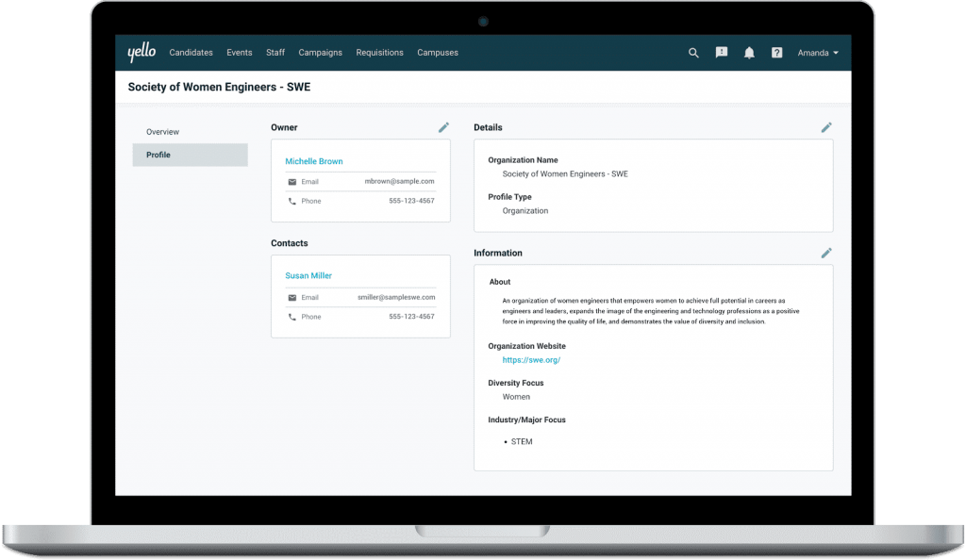
Task: Click the Diversity Focus value Women
Action: point(516,397)
